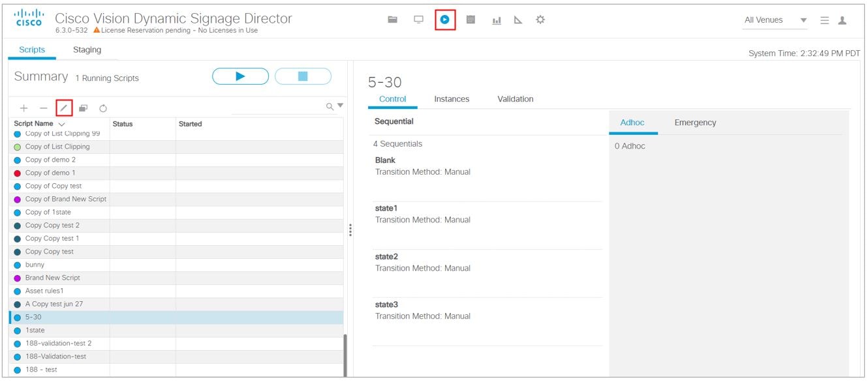Image resolution: width=868 pixels, height=382 pixels.
Task: Select the Adhoc tab
Action: [633, 123]
